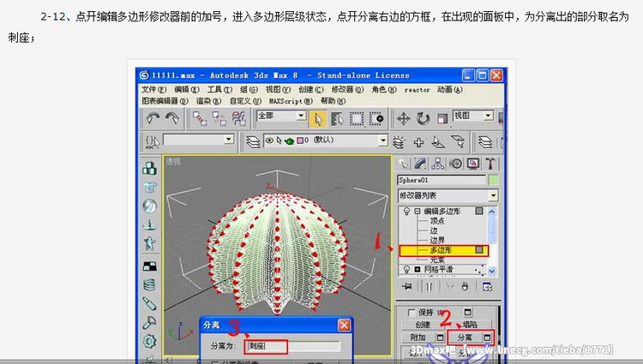Open the 文件 menu
The height and width of the screenshot is (364, 643).
pos(153,89)
